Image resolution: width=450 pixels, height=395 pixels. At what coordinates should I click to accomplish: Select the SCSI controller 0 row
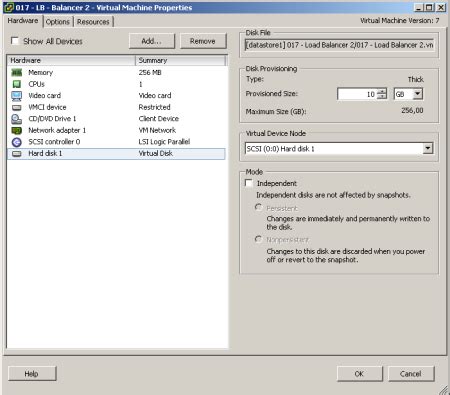tap(116, 142)
